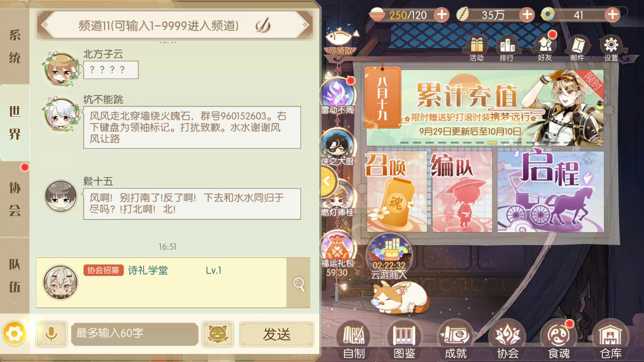Switch to next channel right arrow
Viewport: 644px width, 362px height.
tap(304, 25)
